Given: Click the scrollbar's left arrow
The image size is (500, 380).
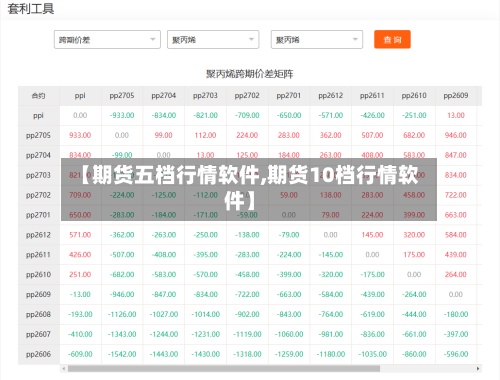Looking at the screenshot, I should click(x=64, y=368).
